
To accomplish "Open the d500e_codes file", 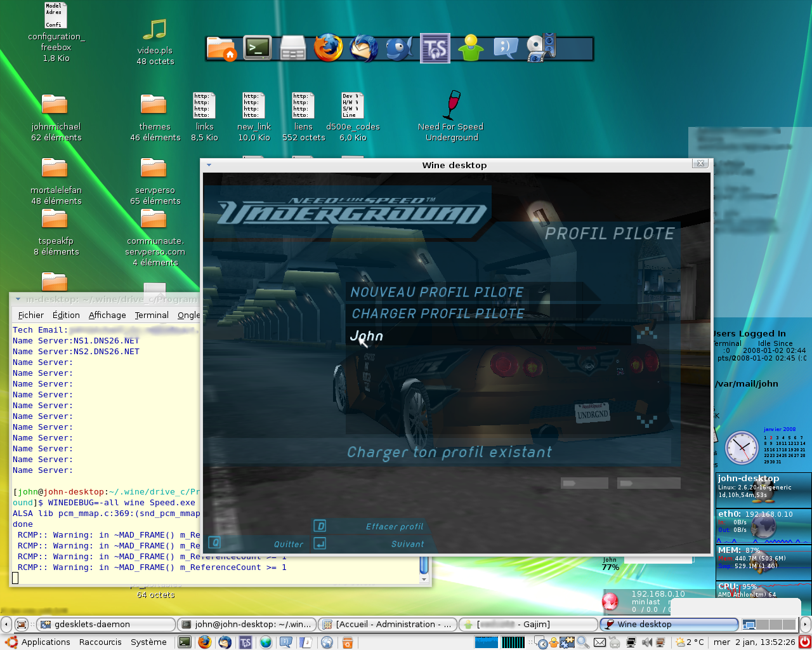I will pyautogui.click(x=353, y=118).
